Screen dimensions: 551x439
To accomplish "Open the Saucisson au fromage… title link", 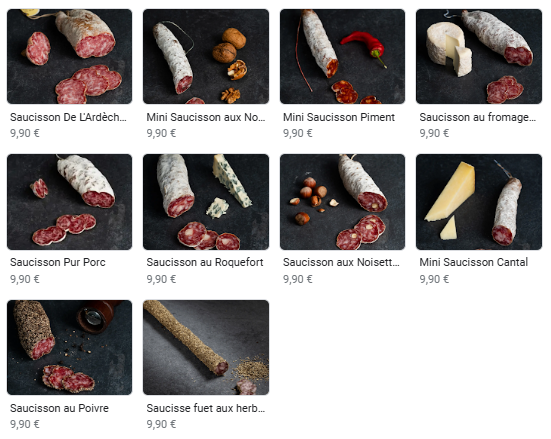I will 478,117.
